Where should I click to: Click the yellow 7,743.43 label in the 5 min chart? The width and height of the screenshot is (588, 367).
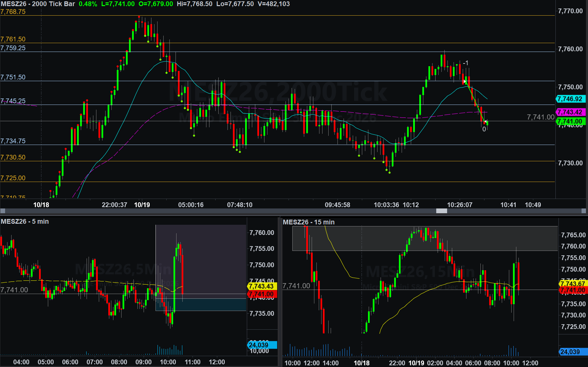262,286
